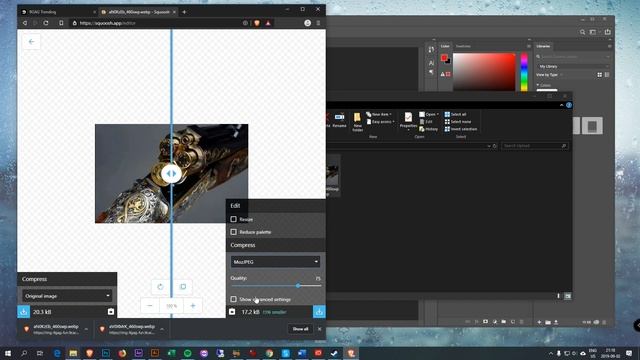The height and width of the screenshot is (360, 640).
Task: Open Photoshop workspace switcher icon
Action: [594, 32]
